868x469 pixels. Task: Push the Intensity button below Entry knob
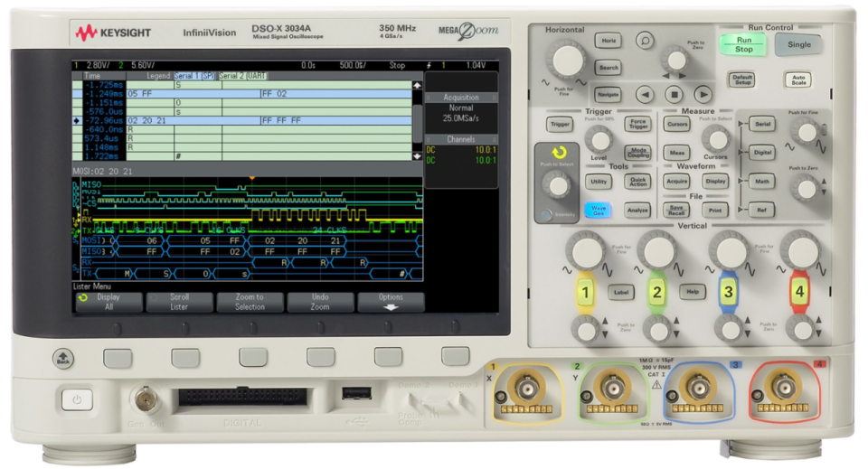pyautogui.click(x=546, y=214)
